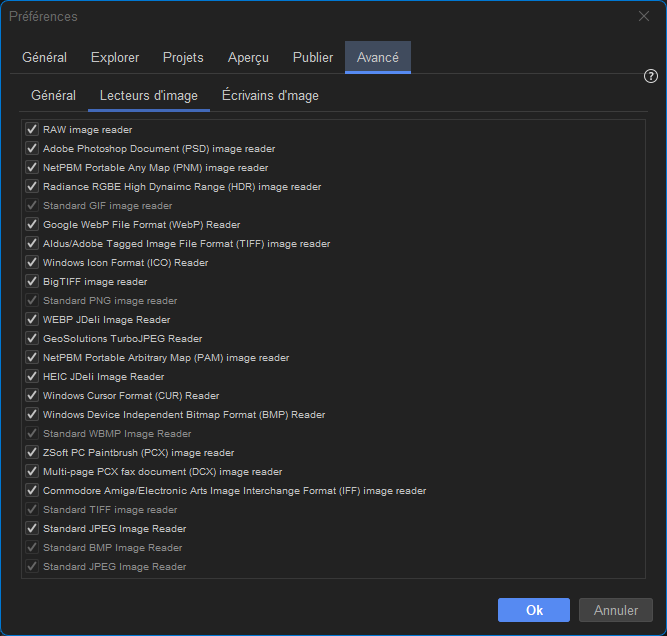Disable NetPBM Portable Any Map (PNM) reader
Image resolution: width=667 pixels, height=636 pixels.
(32, 167)
